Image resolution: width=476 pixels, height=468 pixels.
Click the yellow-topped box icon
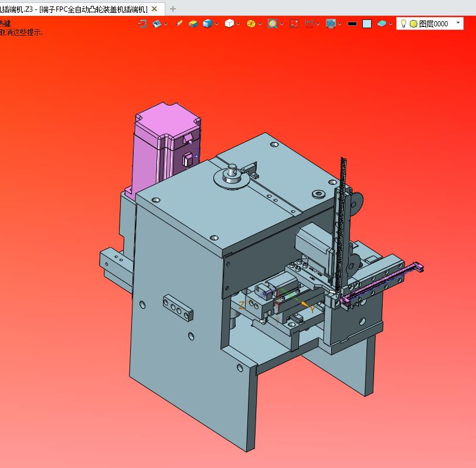click(193, 23)
